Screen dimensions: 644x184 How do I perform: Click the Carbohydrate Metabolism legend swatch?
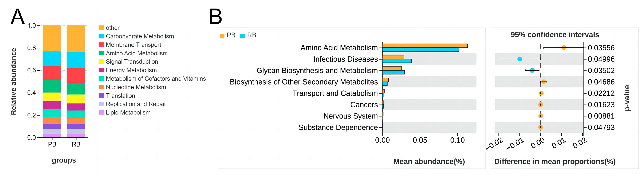(x=101, y=36)
